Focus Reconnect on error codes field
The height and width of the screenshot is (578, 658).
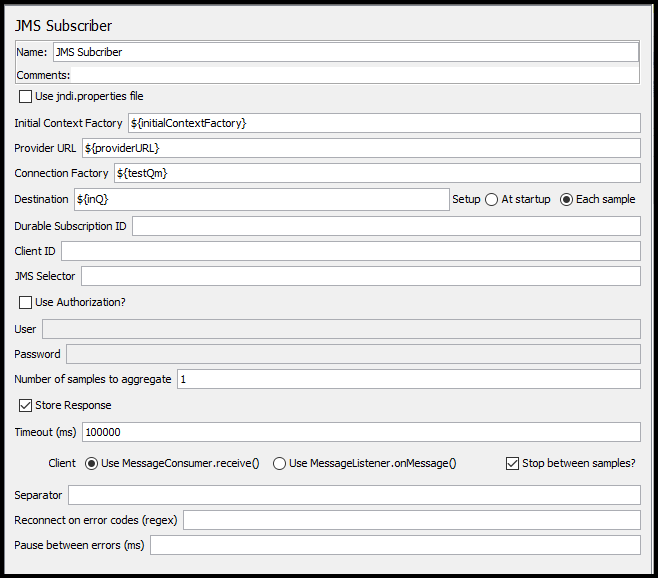pos(411,520)
